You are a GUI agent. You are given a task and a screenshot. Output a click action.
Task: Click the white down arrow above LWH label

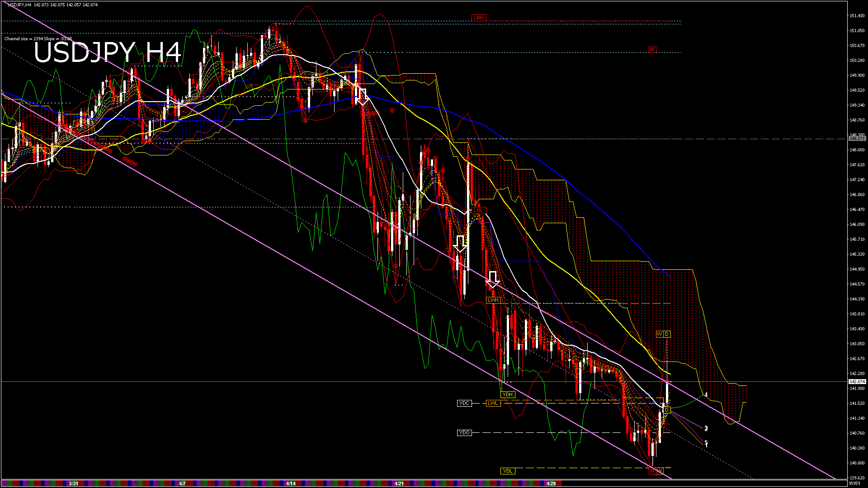click(x=493, y=280)
